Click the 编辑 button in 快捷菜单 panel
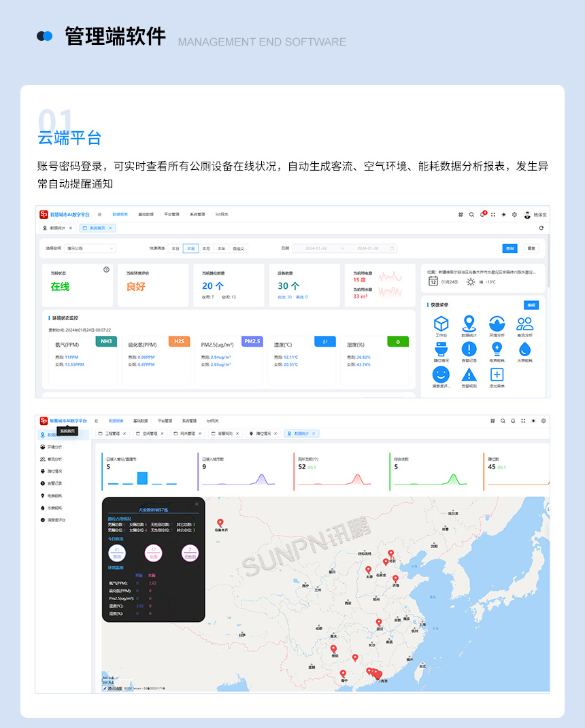The height and width of the screenshot is (728, 585). [531, 305]
